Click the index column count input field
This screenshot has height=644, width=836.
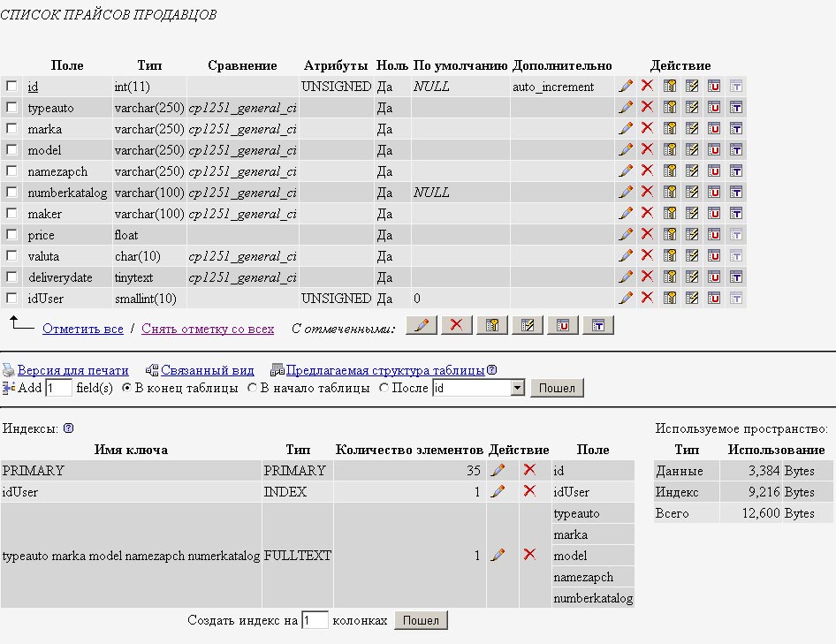(x=315, y=621)
